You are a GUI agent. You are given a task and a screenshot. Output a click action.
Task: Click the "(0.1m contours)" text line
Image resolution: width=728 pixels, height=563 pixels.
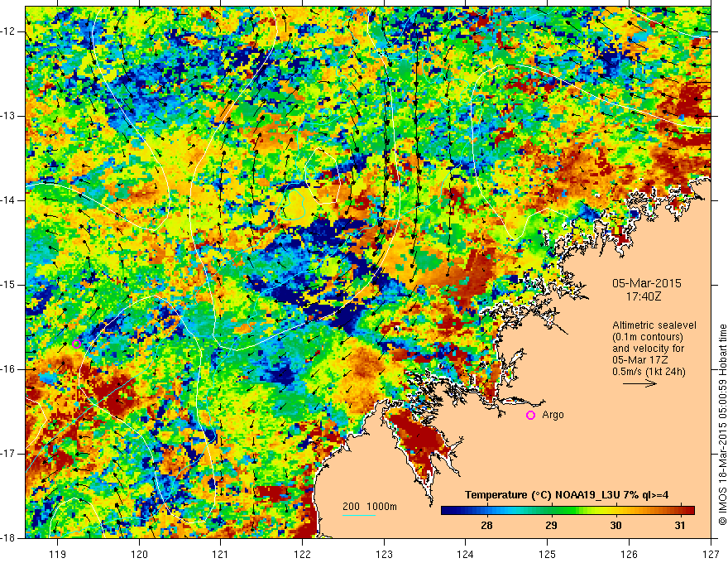tap(648, 337)
